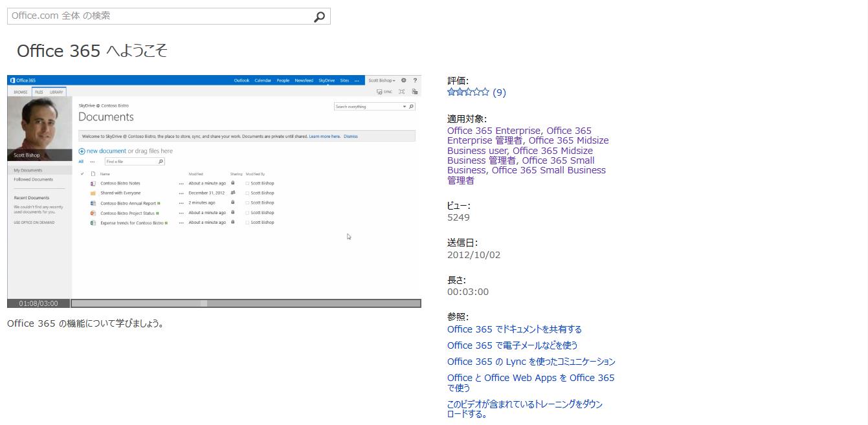
Task: Click the shared people icon on Shared with Everyone row
Action: point(233,193)
